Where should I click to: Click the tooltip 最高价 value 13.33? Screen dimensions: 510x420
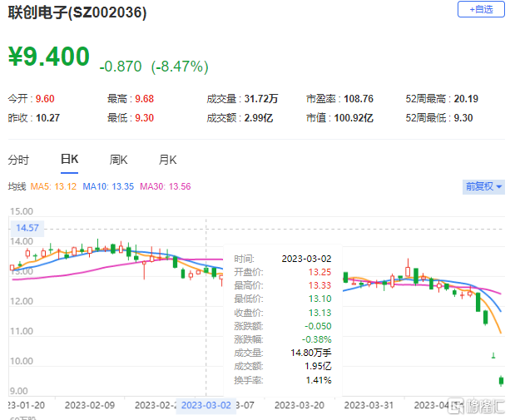(x=319, y=285)
